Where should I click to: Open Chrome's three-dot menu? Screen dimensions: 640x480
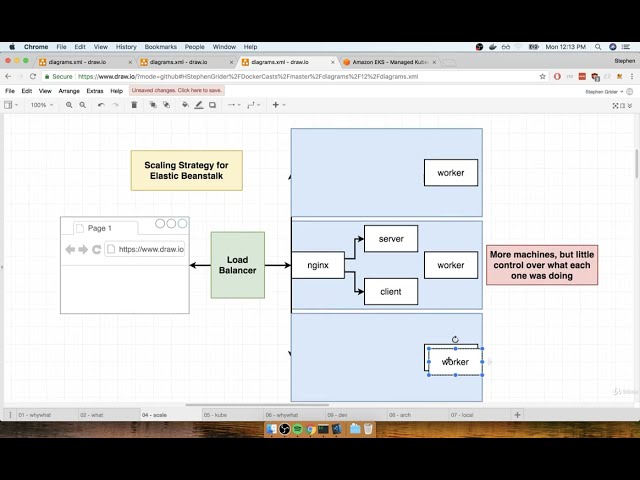[x=632, y=76]
